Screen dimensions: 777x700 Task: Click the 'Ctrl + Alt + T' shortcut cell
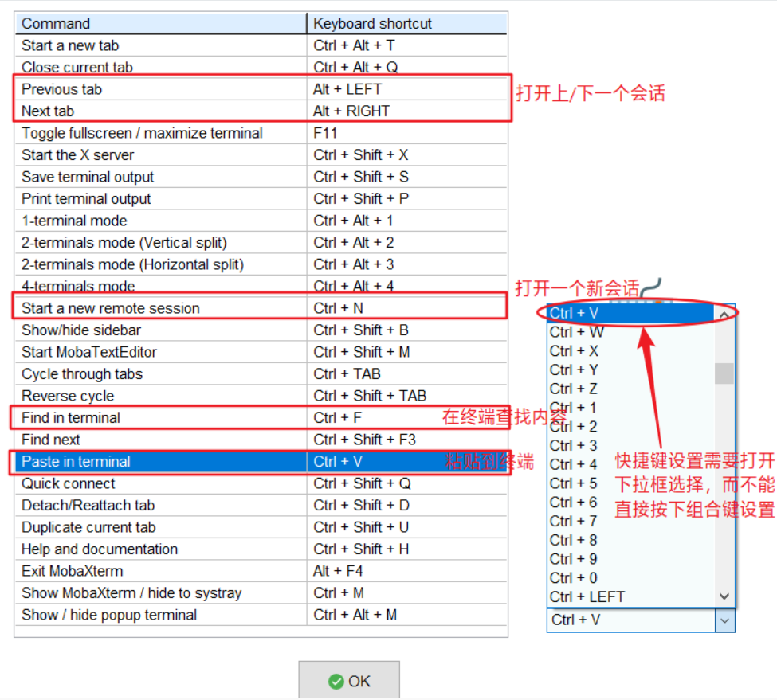tap(407, 45)
